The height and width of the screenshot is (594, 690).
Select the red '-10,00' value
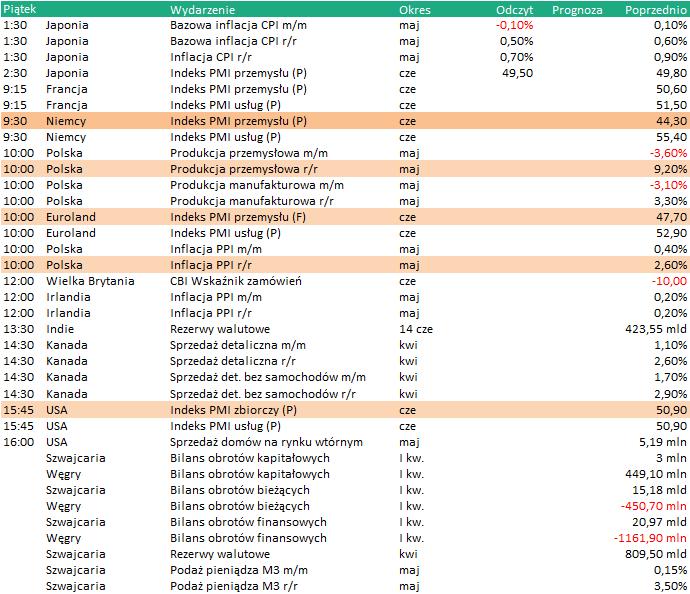(669, 281)
